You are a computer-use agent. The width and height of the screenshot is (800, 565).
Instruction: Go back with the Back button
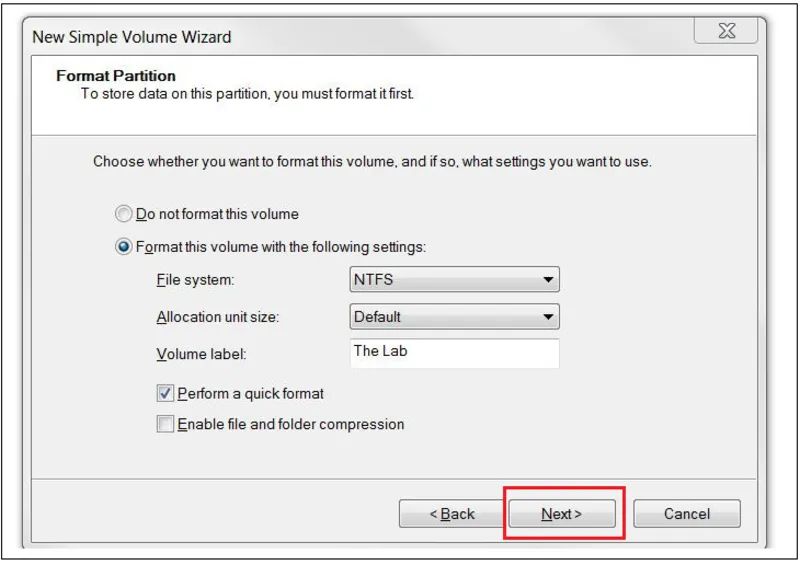pyautogui.click(x=451, y=514)
